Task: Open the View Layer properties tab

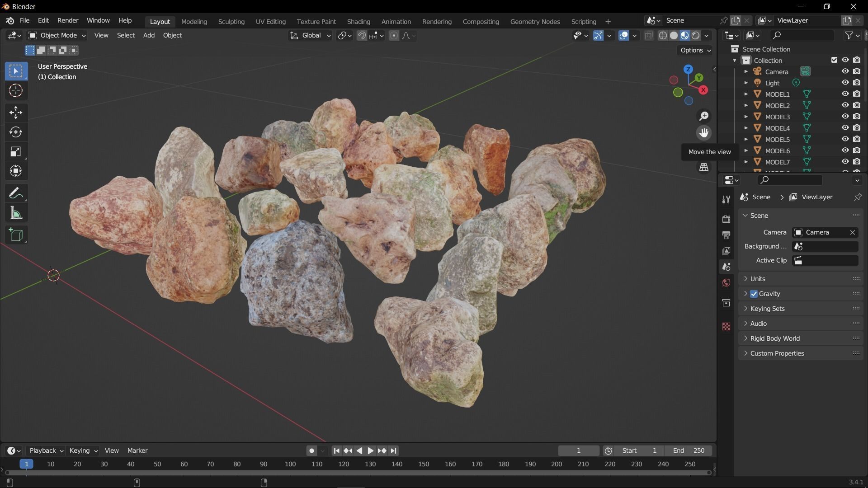Action: pos(726,251)
